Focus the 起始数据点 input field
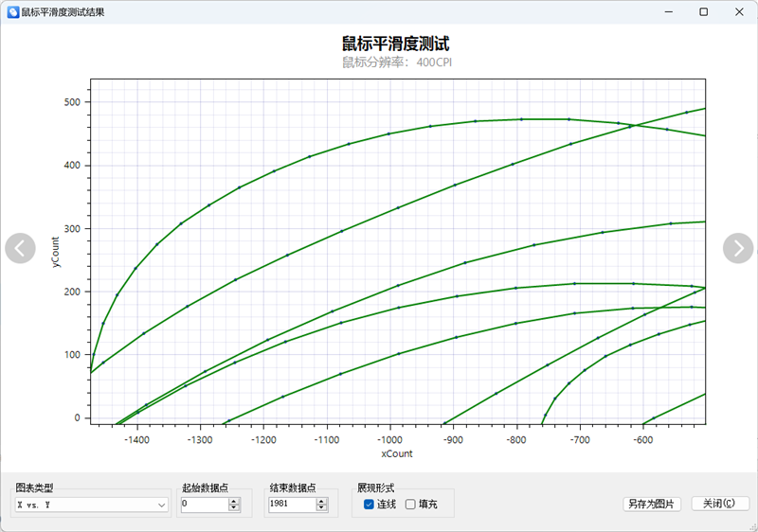The width and height of the screenshot is (758, 532). pyautogui.click(x=203, y=505)
